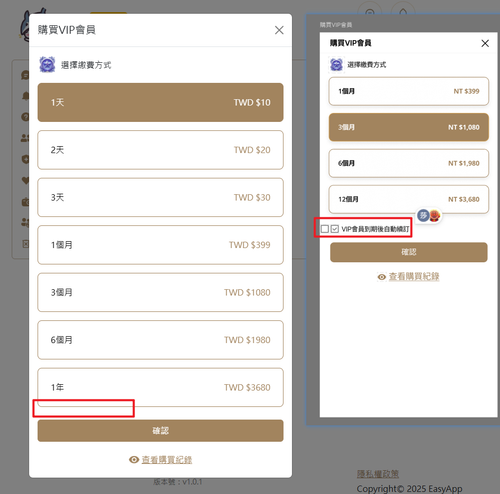This screenshot has height=494, width=500.
Task: Open 查看購買紀錄 link in right mockup
Action: coord(414,276)
